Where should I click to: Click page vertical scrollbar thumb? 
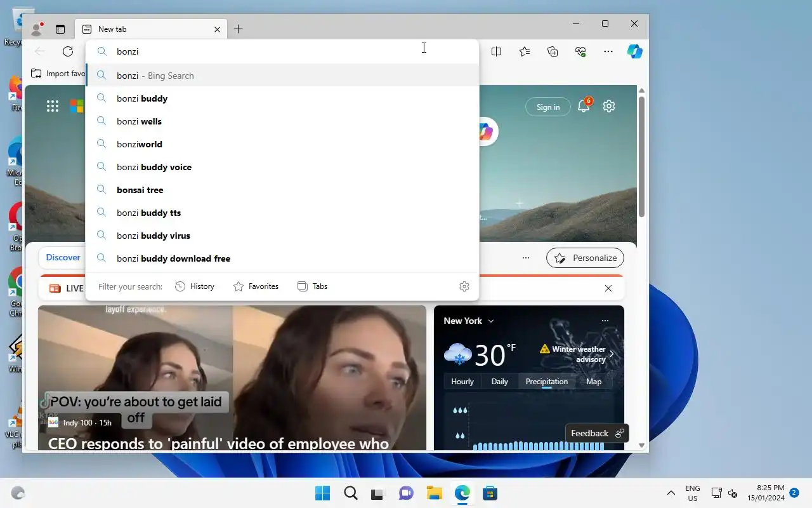(641, 156)
